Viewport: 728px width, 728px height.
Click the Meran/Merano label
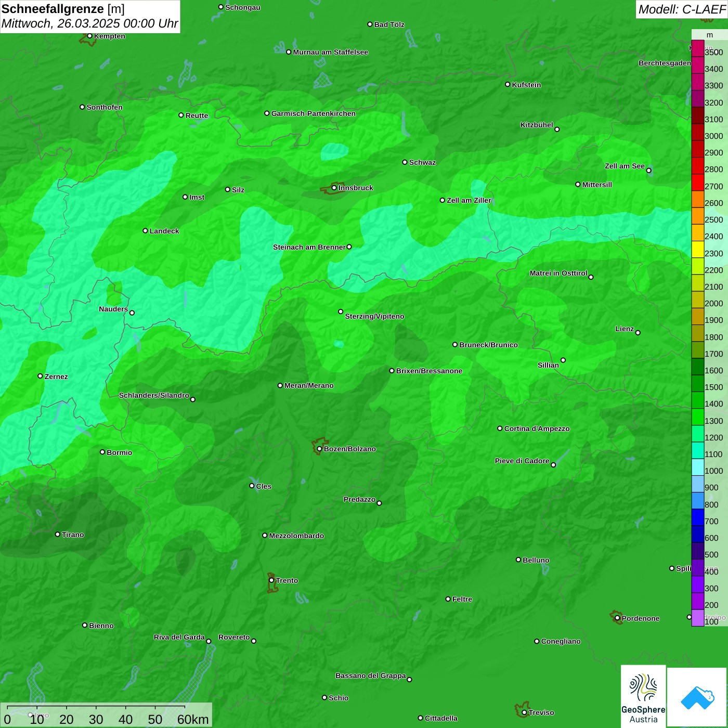pos(309,385)
